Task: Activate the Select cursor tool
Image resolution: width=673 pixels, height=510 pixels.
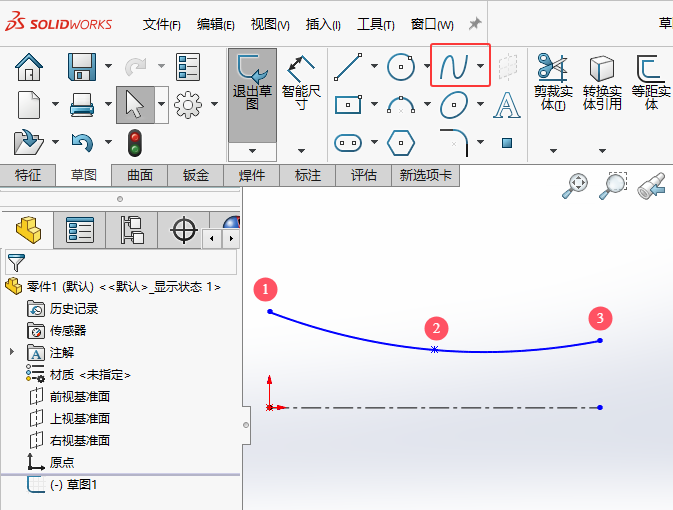Action: 135,105
